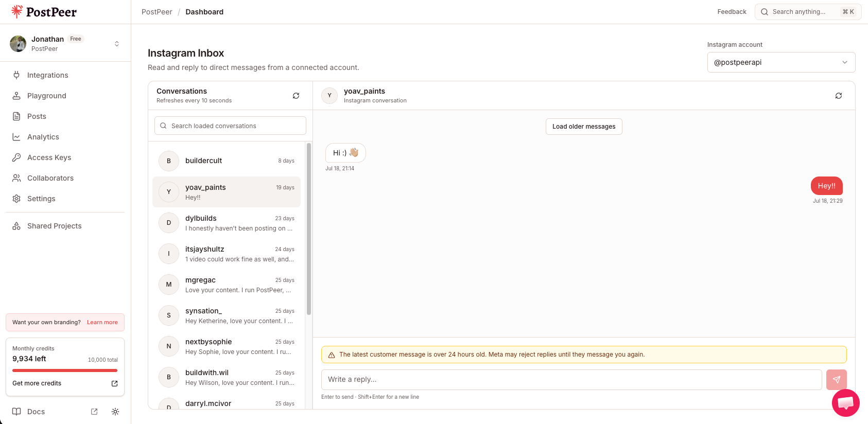This screenshot has width=868, height=424.
Task: Open the dylbuilds conversation
Action: (x=227, y=223)
